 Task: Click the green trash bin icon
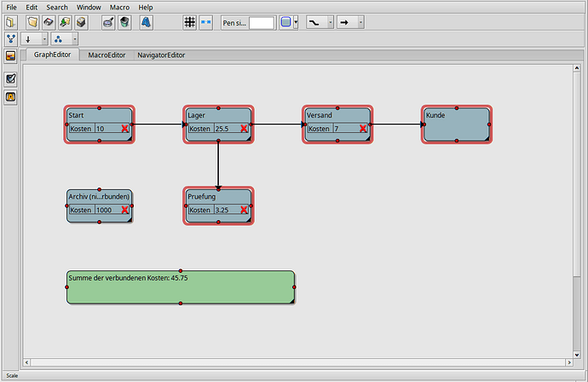[x=124, y=22]
